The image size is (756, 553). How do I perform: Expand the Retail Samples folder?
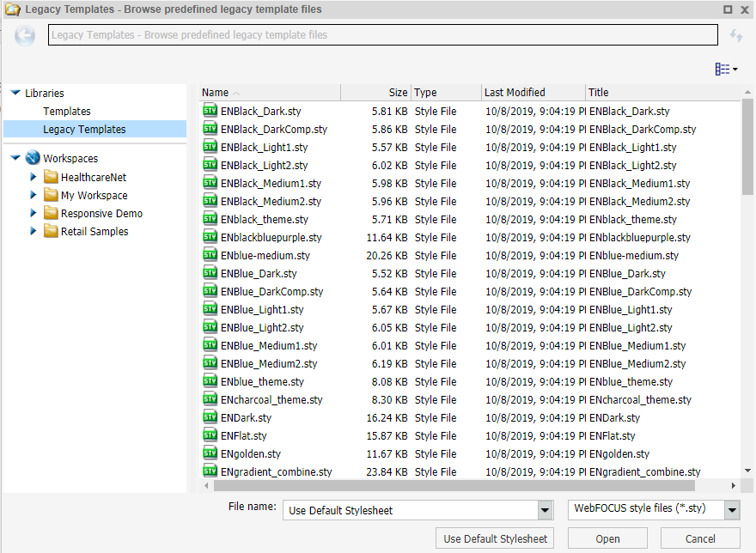(x=34, y=231)
